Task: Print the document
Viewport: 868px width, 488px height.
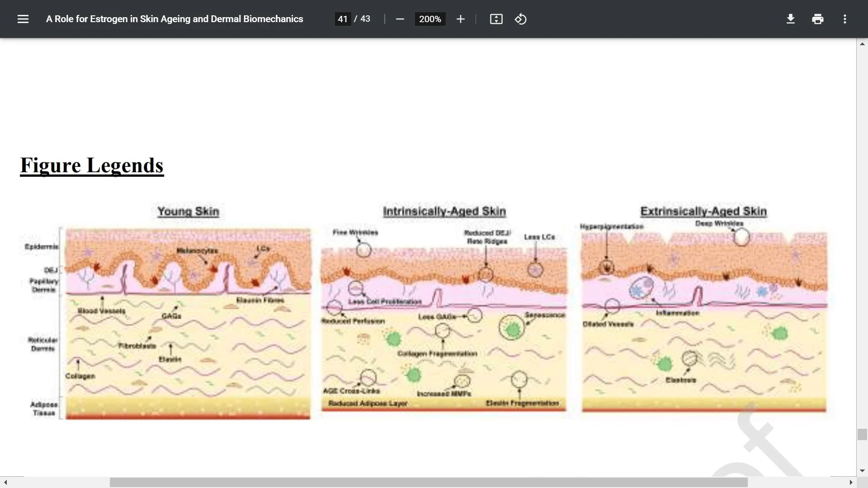Action: pyautogui.click(x=817, y=19)
